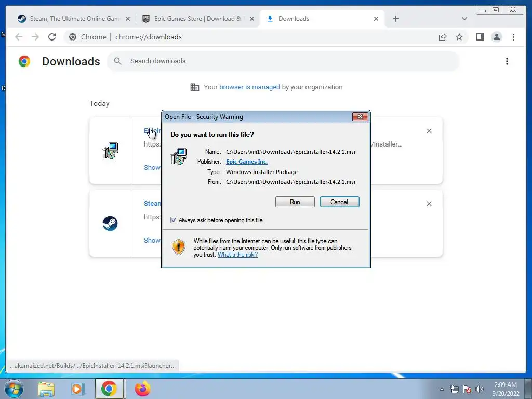
Task: Uncheck Always ask before opening this file
Action: tap(174, 220)
